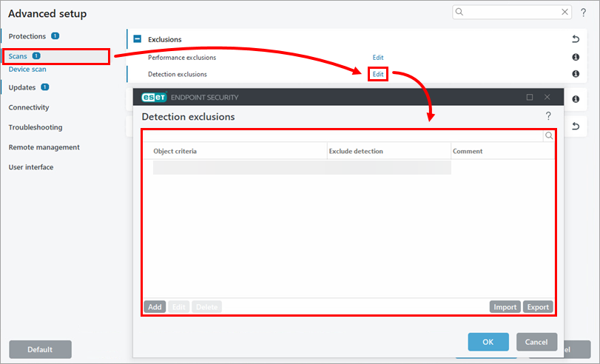Collapse the Exclusions section
Screen dimensions: 600x364
137,39
